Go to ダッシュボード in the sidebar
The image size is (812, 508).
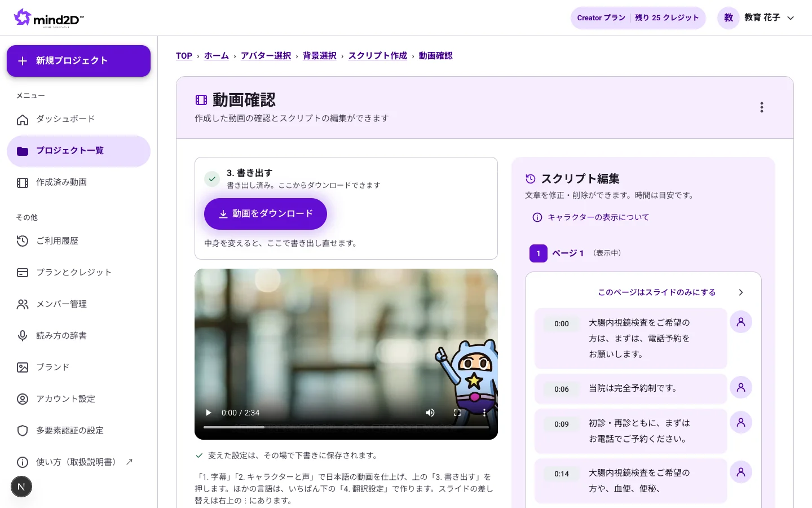pyautogui.click(x=78, y=120)
